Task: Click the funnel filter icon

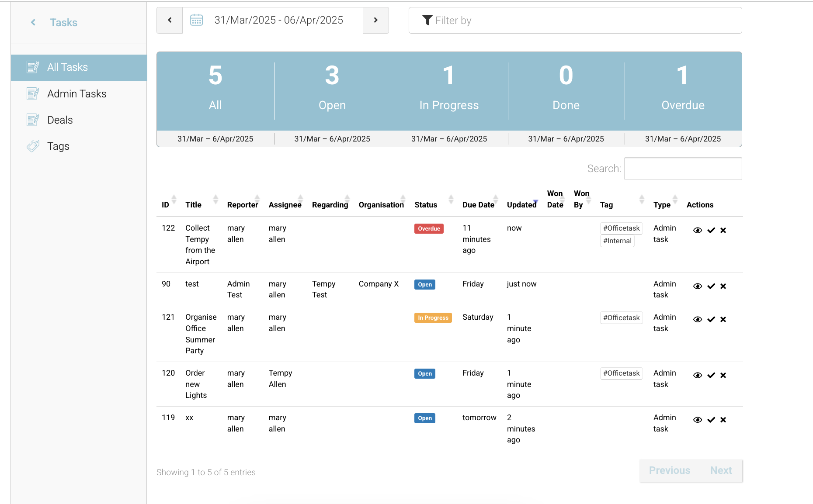Action: click(427, 20)
